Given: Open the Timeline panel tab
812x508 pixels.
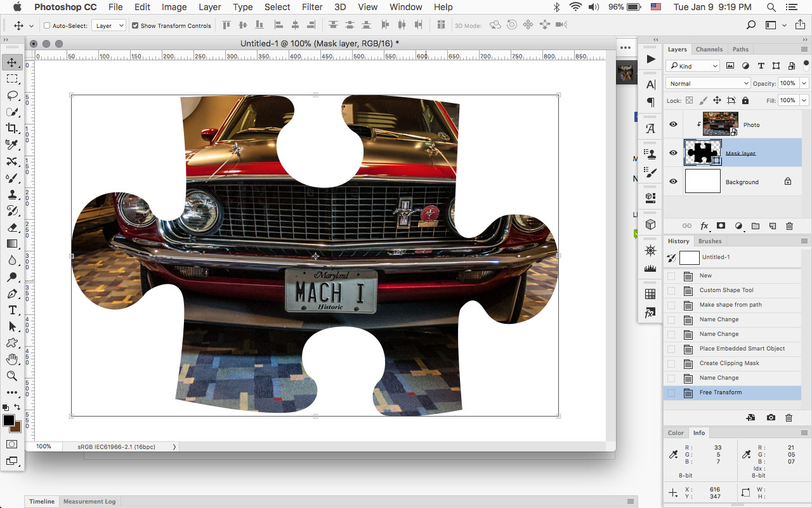Looking at the screenshot, I should [x=42, y=502].
